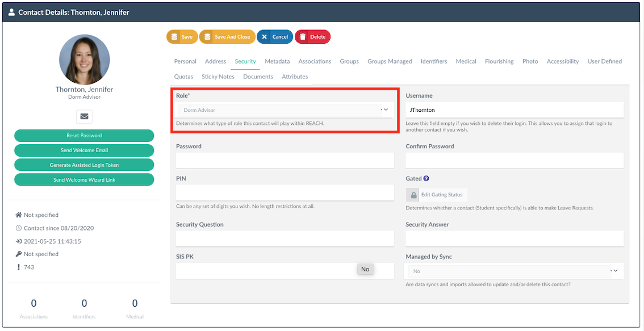
Task: Focus the Password input field
Action: click(x=285, y=161)
